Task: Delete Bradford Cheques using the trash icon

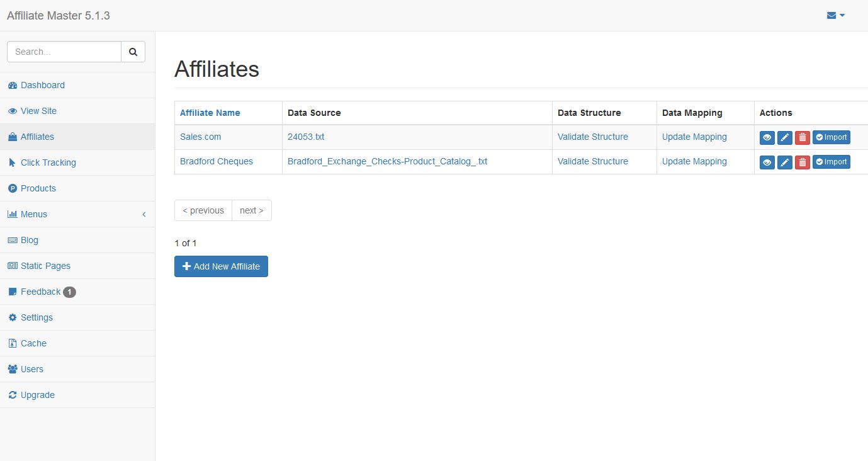Action: tap(803, 162)
